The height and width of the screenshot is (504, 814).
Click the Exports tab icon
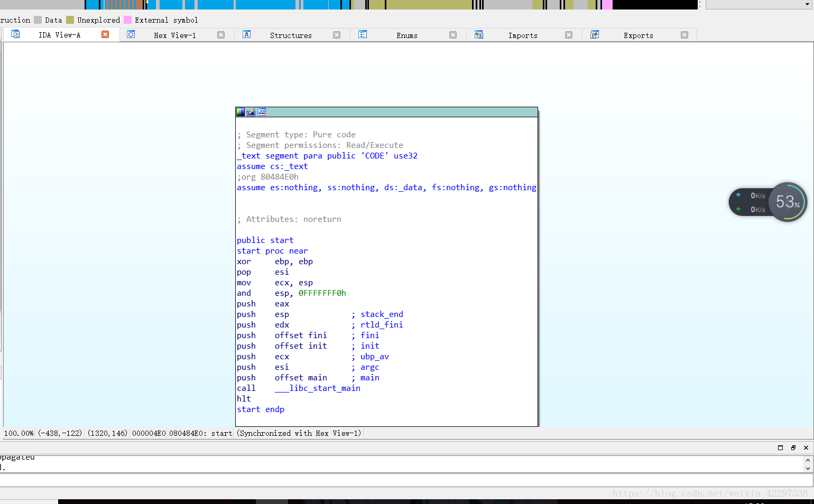pos(595,34)
